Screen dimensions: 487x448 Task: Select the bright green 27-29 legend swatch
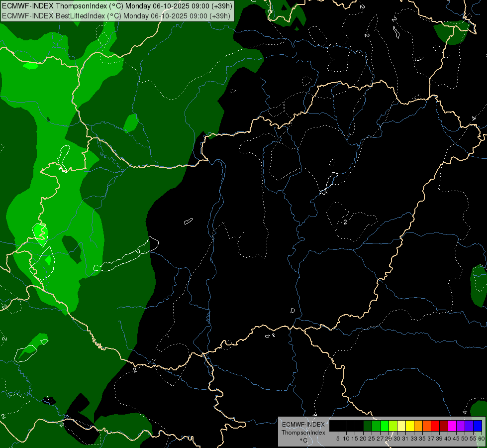coord(385,426)
